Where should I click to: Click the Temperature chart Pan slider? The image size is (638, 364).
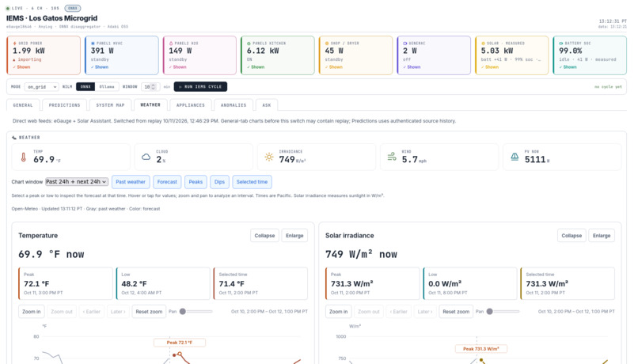tap(196, 312)
